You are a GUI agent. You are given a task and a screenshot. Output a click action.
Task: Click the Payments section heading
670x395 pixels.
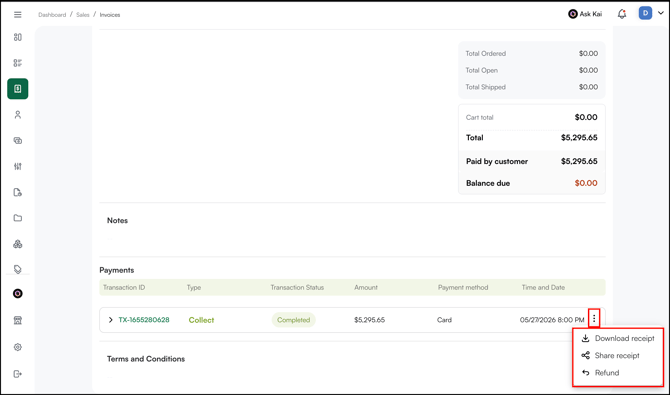point(117,270)
